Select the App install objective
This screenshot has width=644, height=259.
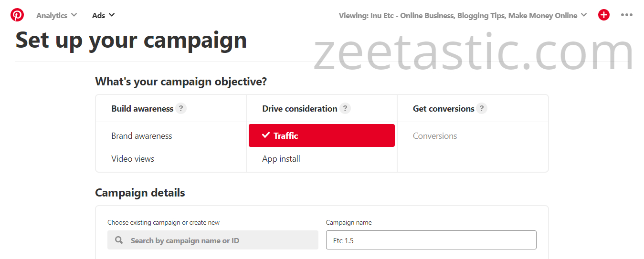(281, 159)
